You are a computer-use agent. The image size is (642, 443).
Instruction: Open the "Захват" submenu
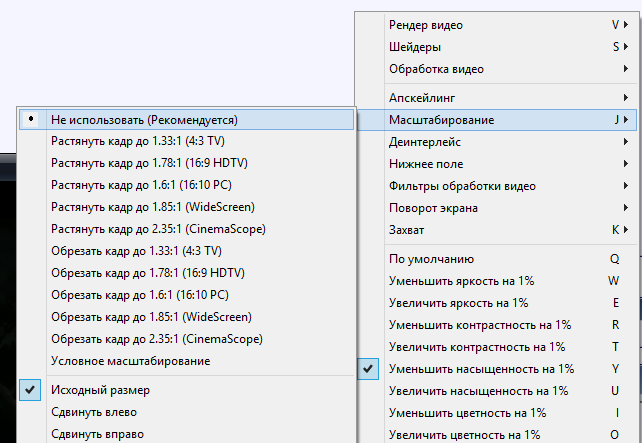(x=408, y=230)
